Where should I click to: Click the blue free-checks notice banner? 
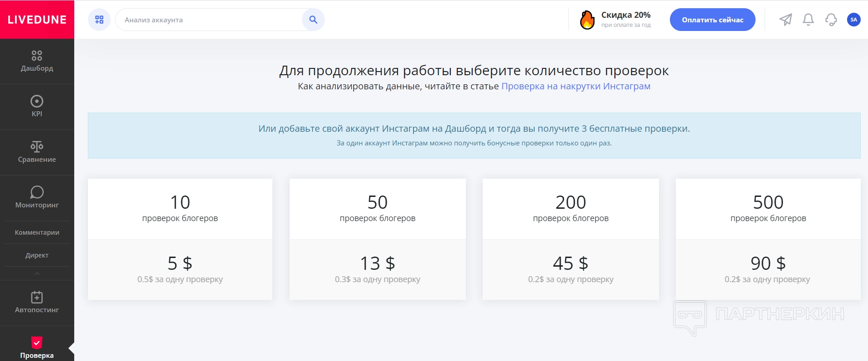tap(474, 135)
